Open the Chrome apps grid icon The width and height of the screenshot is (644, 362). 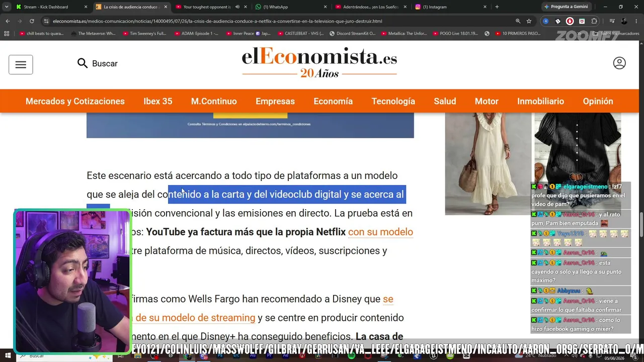pyautogui.click(x=7, y=34)
